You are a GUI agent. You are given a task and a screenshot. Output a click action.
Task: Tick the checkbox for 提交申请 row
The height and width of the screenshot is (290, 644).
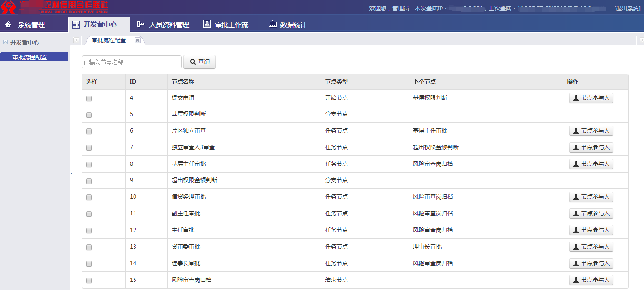pyautogui.click(x=89, y=98)
